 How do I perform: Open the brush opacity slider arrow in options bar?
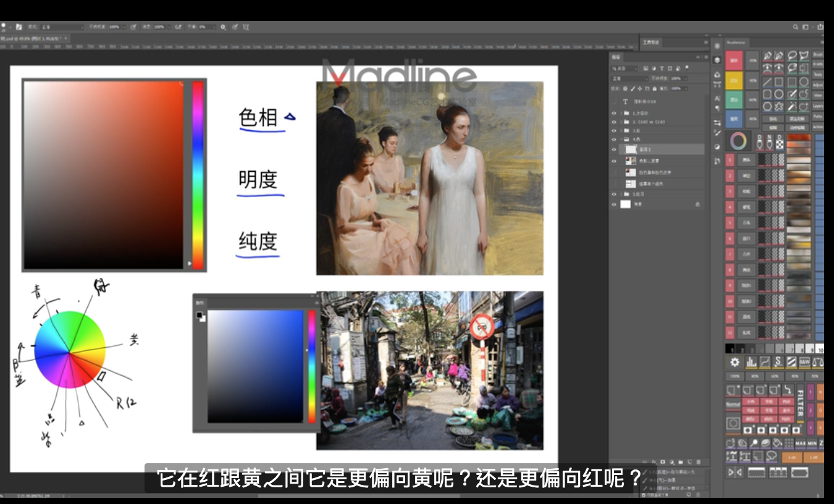pos(124,27)
